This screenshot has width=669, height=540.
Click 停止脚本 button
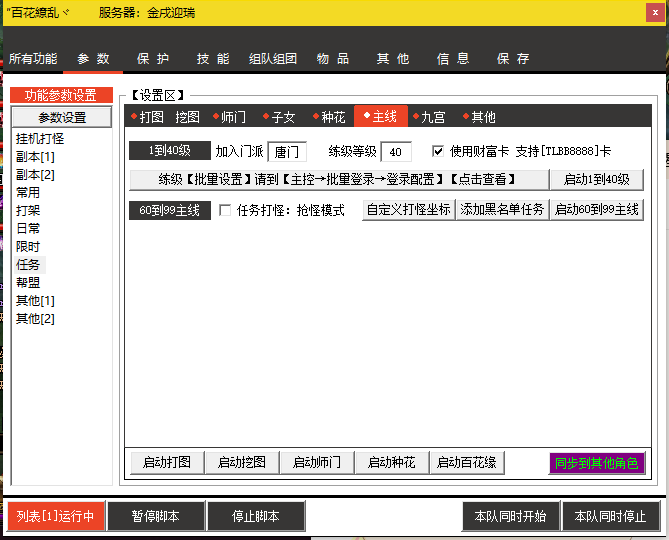tap(256, 516)
